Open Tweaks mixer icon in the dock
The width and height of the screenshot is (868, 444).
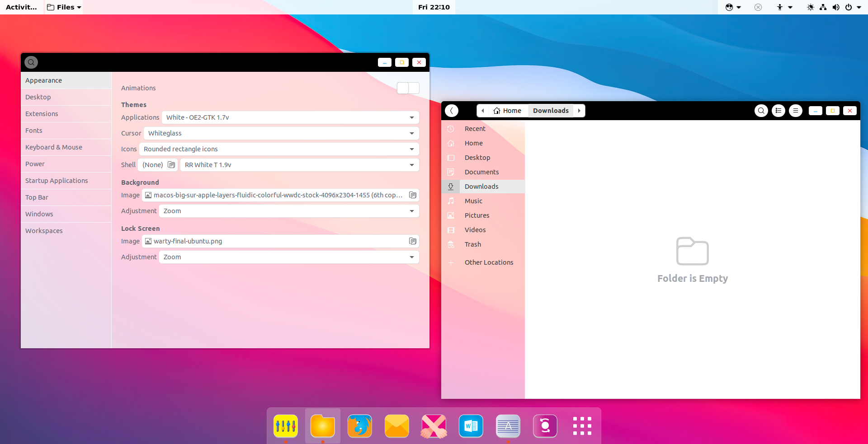pyautogui.click(x=286, y=426)
